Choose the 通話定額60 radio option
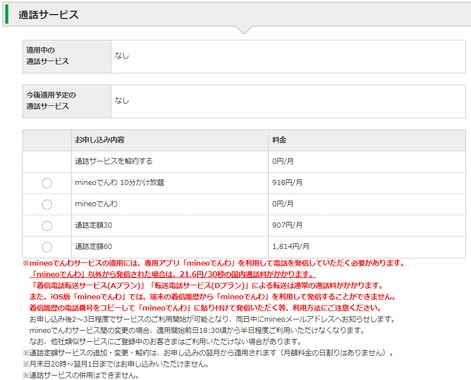This screenshot has width=471, height=380. point(47,247)
